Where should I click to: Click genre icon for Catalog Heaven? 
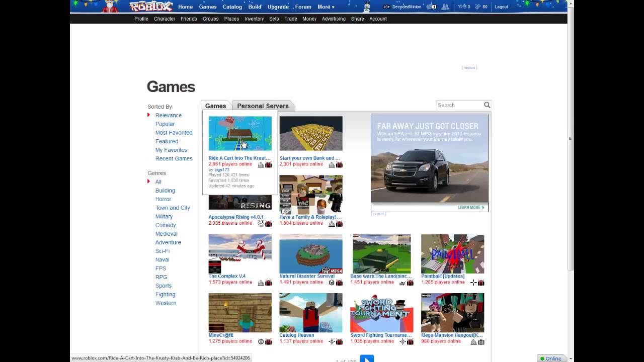click(332, 341)
